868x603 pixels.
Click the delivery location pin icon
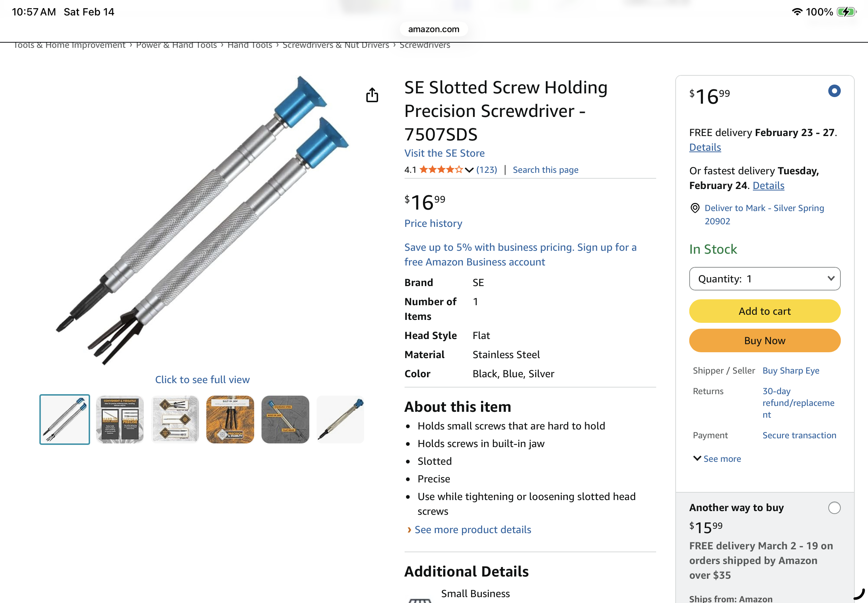click(x=694, y=208)
